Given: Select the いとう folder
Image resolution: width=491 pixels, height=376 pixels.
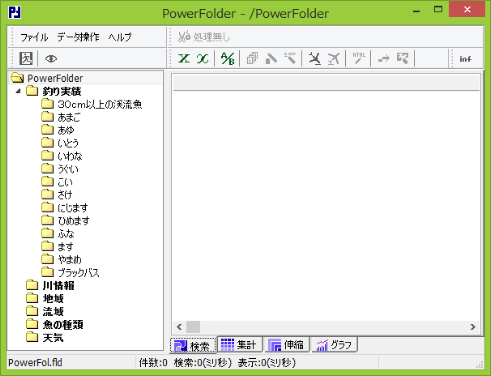Looking at the screenshot, I should (68, 143).
